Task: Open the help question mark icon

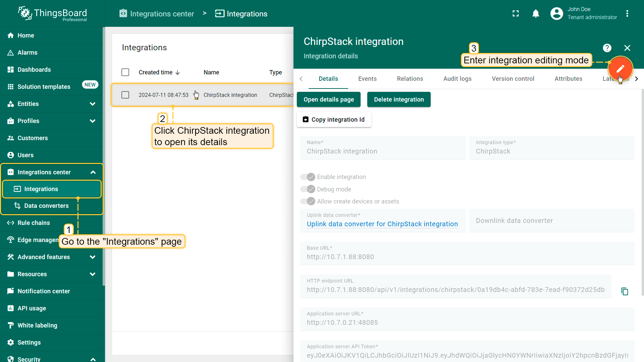Action: (x=607, y=48)
